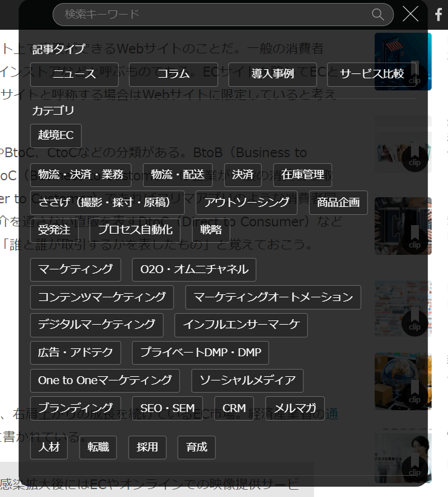Click the 在庫管理 category tag
The width and height of the screenshot is (448, 497).
point(303,175)
